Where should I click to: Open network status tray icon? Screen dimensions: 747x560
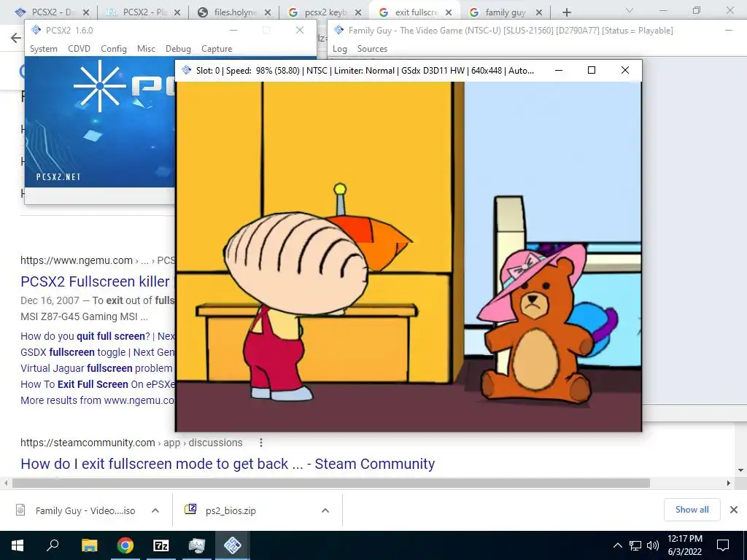pyautogui.click(x=635, y=545)
